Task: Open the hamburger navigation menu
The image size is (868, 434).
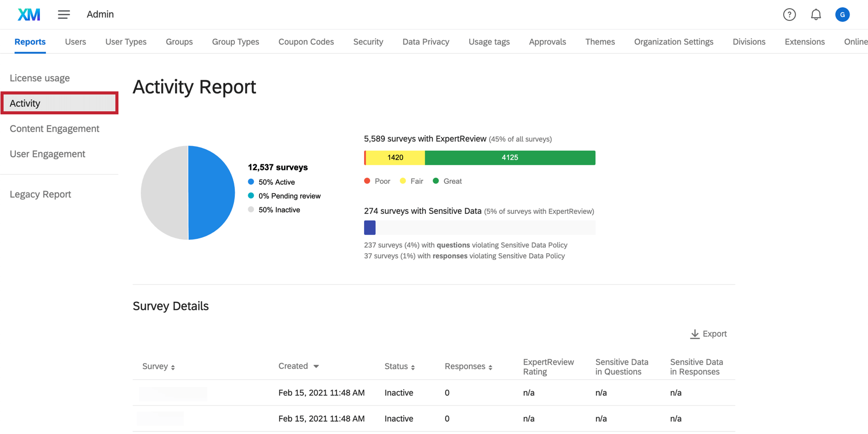Action: pyautogui.click(x=64, y=15)
